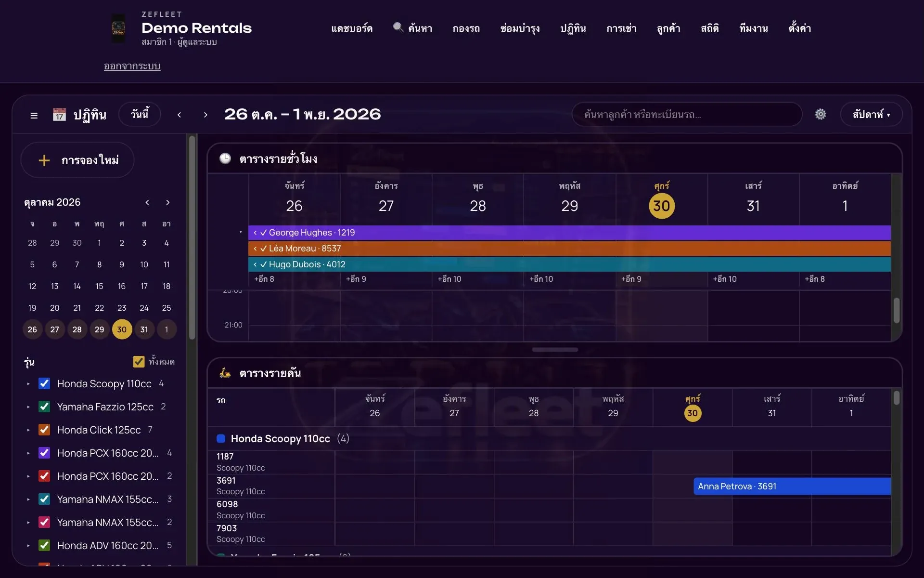Screen dimensions: 924x578
Task: Open the กองรถ menu item
Action: pyautogui.click(x=466, y=28)
